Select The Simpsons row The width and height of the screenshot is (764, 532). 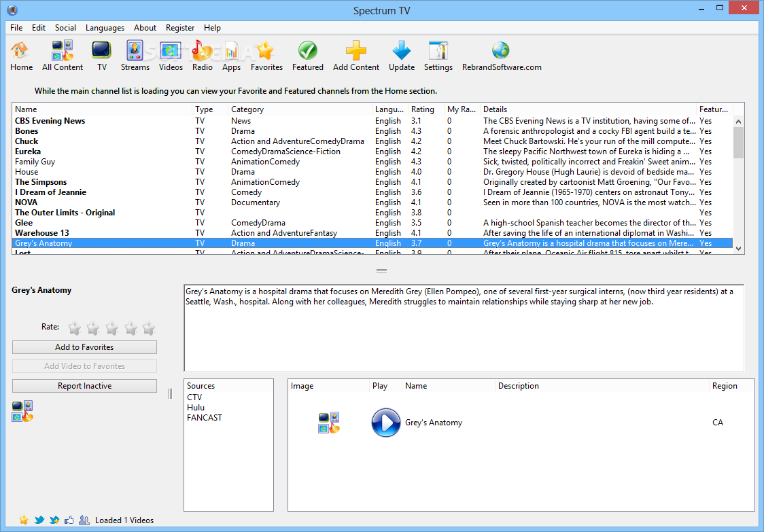click(x=372, y=182)
